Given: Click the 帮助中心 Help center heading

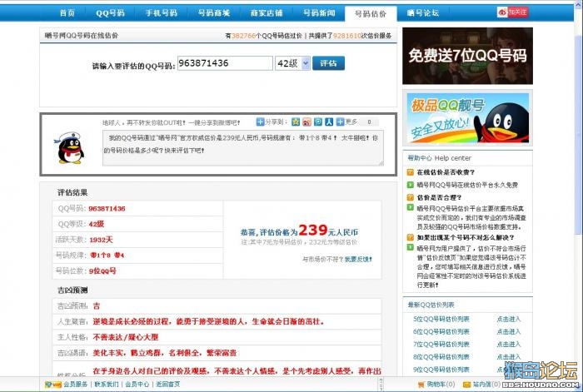Looking at the screenshot, I should 440,158.
